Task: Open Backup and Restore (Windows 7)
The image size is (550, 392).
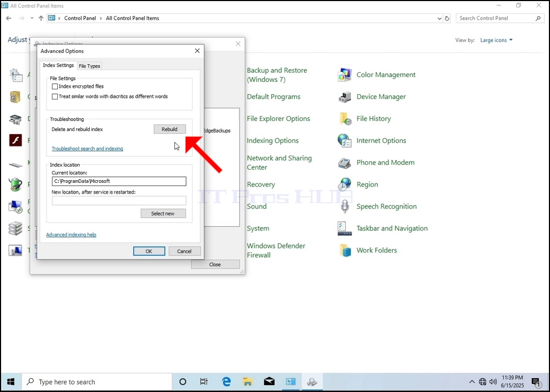Action: 277,75
